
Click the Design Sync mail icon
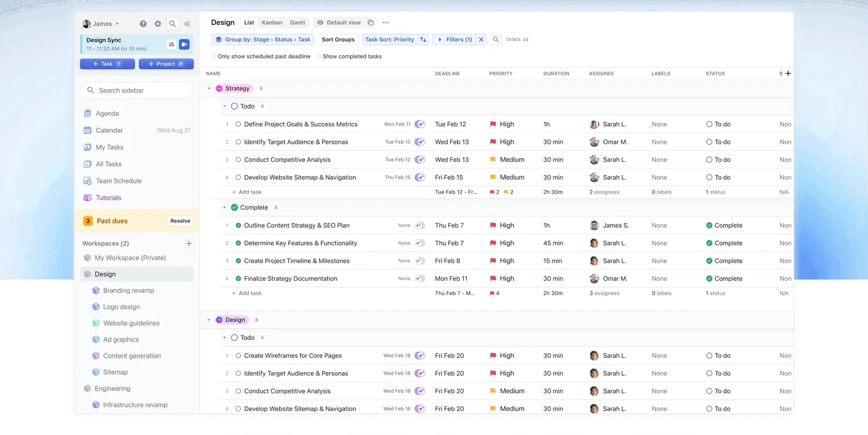(171, 45)
